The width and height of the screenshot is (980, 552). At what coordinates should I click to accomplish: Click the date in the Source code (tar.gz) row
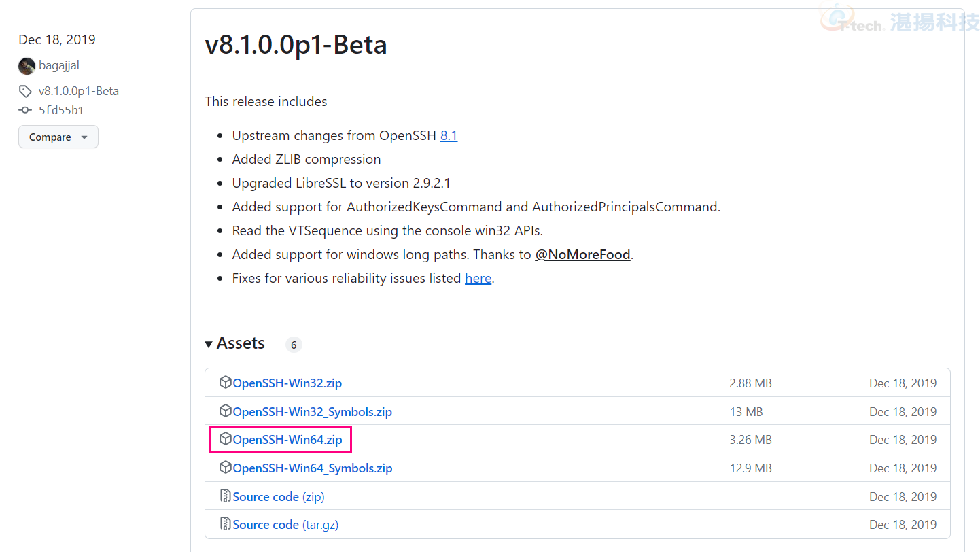click(903, 525)
